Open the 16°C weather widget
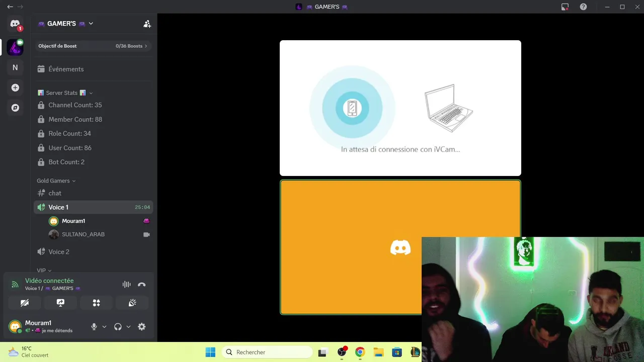 (x=28, y=352)
